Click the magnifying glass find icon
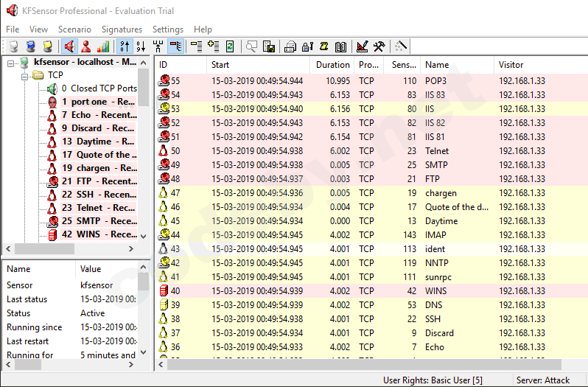588x387 pixels. click(x=252, y=46)
